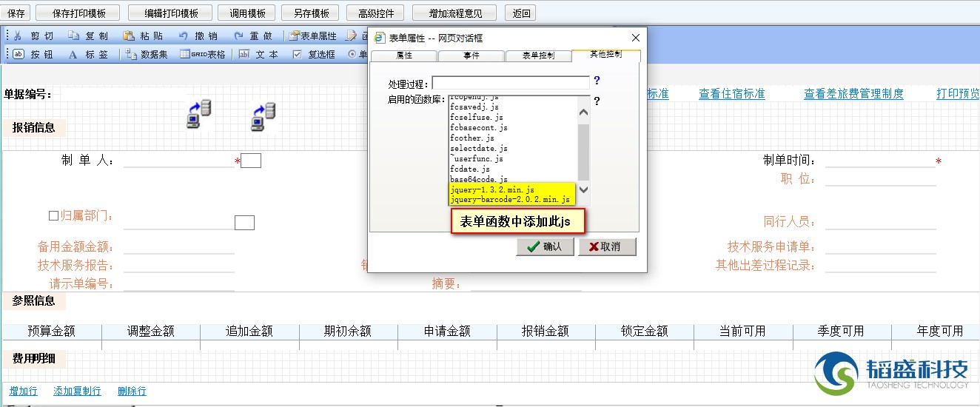
Task: Select the 其他控制 tab
Action: (x=606, y=55)
